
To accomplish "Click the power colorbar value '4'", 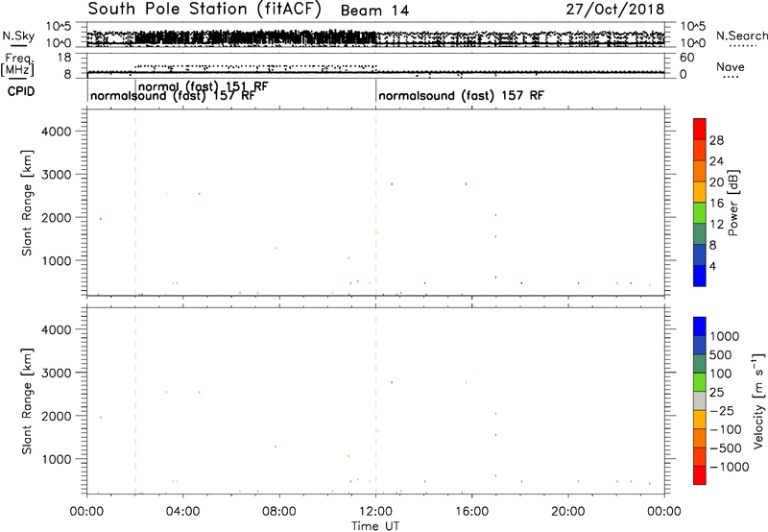I will [x=712, y=266].
